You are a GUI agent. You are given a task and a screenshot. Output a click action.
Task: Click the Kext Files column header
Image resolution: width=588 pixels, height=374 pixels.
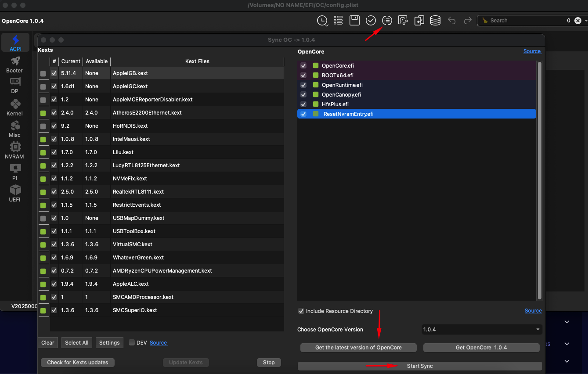click(x=197, y=61)
